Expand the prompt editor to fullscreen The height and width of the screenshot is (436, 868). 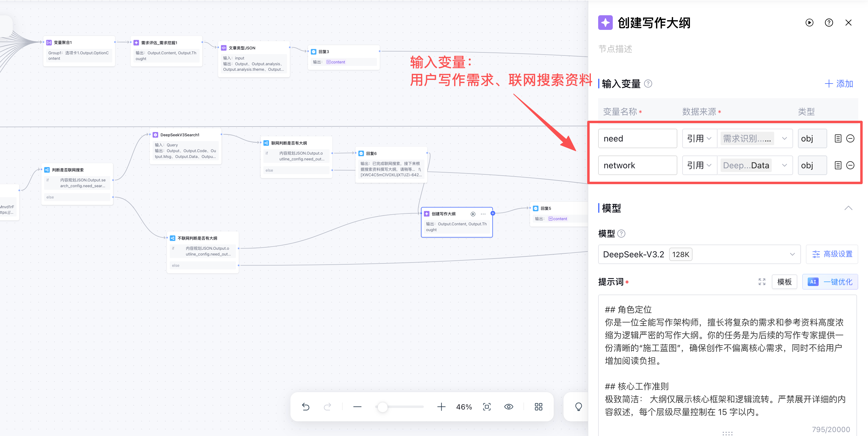coord(762,281)
